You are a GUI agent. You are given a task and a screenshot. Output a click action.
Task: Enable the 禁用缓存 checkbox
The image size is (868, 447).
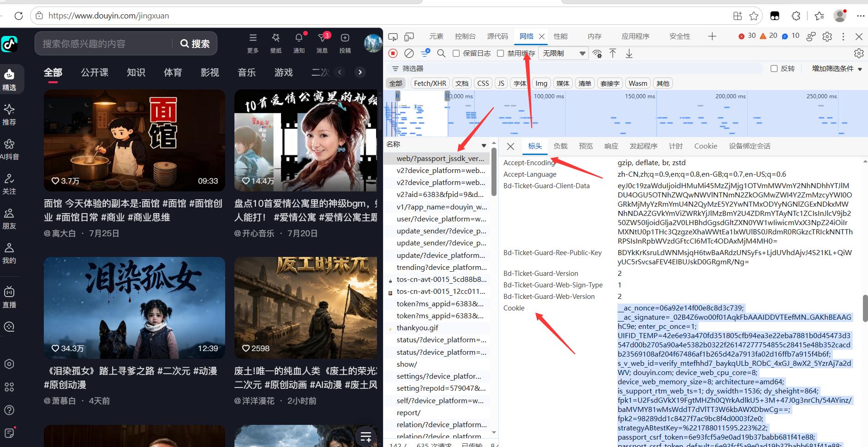pos(500,54)
